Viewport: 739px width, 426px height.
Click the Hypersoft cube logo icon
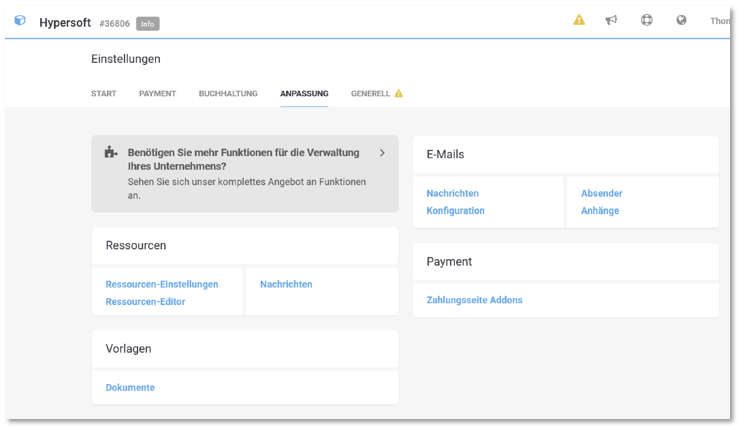(x=20, y=21)
